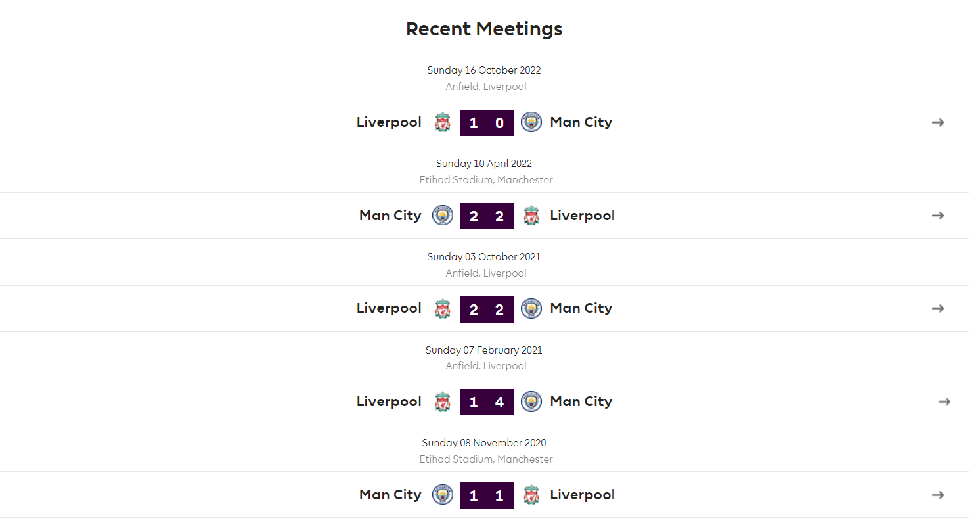Image resolution: width=980 pixels, height=529 pixels.
Task: Open arrow for 10 April 2022 match
Action: (938, 216)
